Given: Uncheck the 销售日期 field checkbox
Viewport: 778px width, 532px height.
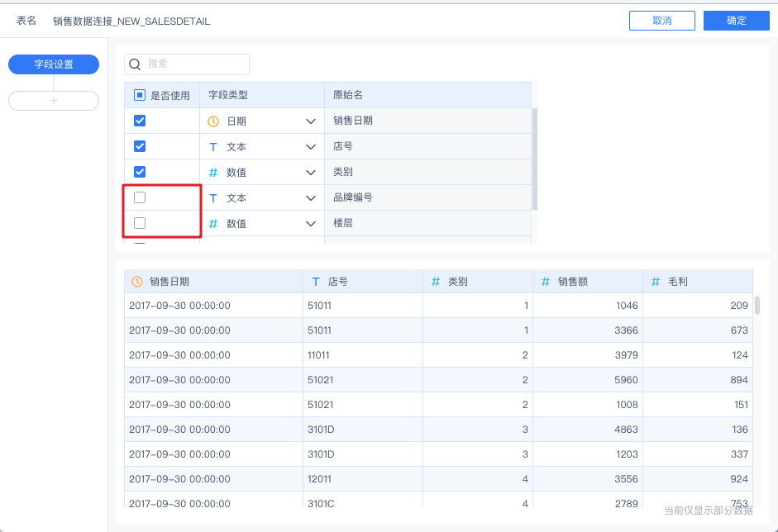Looking at the screenshot, I should [x=140, y=121].
